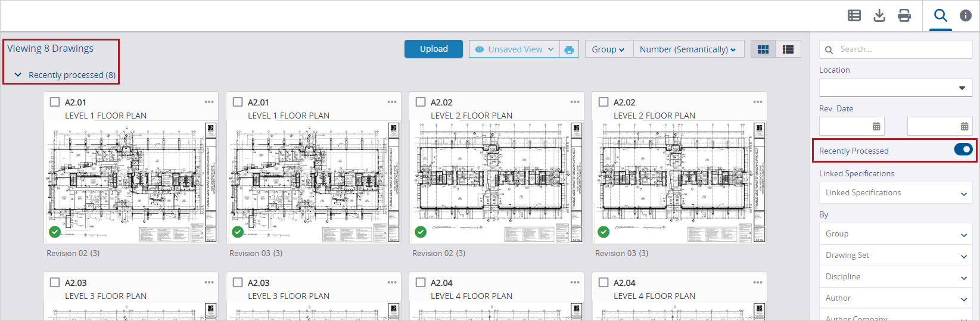980x321 pixels.
Task: Check the A2.02 Revision 02 checkbox
Action: [421, 102]
